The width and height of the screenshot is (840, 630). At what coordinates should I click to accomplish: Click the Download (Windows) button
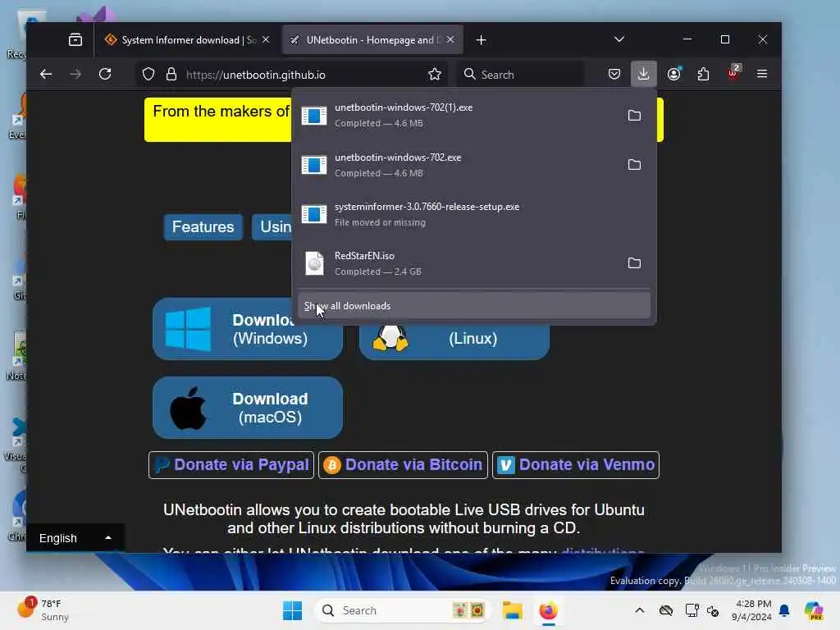point(248,329)
